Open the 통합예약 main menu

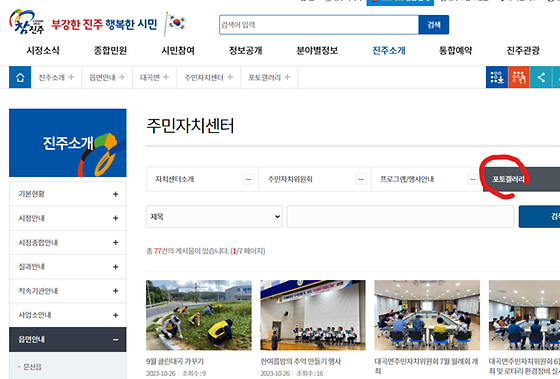pos(455,50)
